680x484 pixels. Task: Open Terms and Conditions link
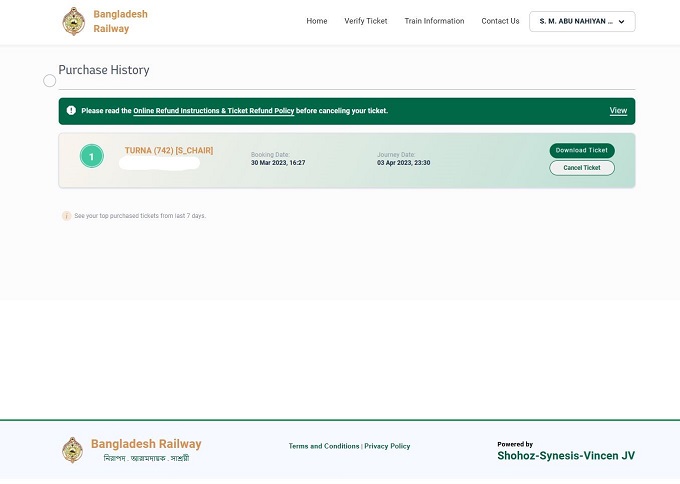[x=324, y=446]
